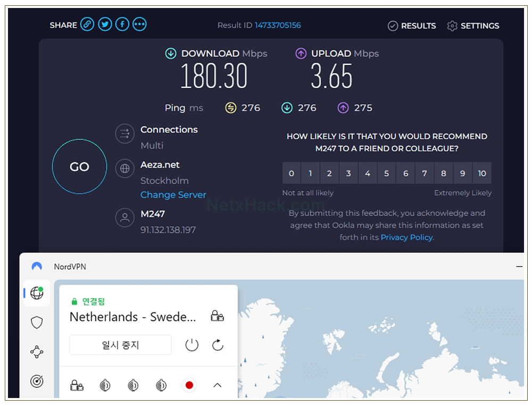Viewport: 532px width, 406px height.
Task: Click the 연결됨 connected status label
Action: point(93,302)
